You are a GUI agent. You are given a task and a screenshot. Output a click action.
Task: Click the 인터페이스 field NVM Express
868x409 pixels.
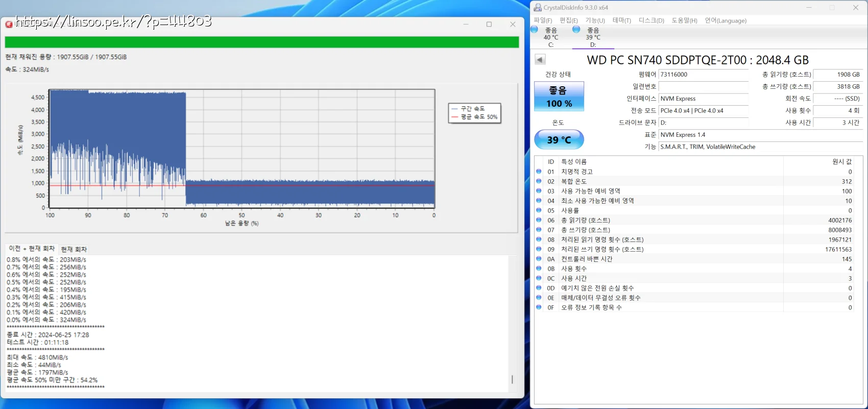point(704,99)
